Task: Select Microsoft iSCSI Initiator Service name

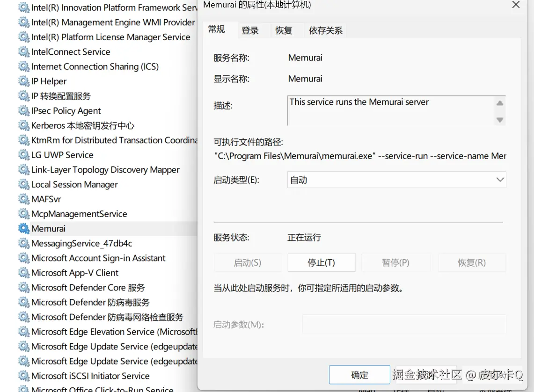Action: pos(91,376)
